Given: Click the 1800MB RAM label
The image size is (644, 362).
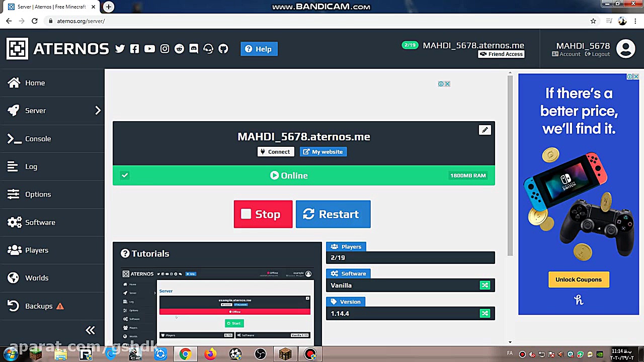Looking at the screenshot, I should click(x=468, y=175).
